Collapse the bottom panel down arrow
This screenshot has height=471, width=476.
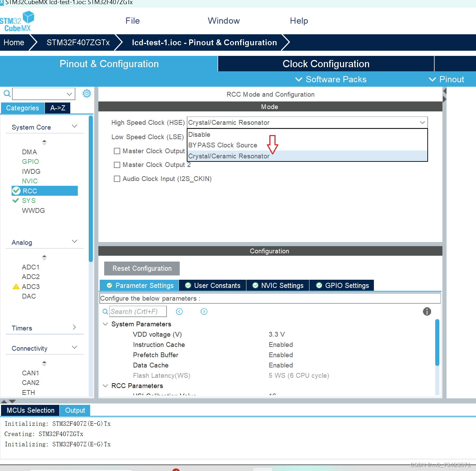click(x=12, y=401)
